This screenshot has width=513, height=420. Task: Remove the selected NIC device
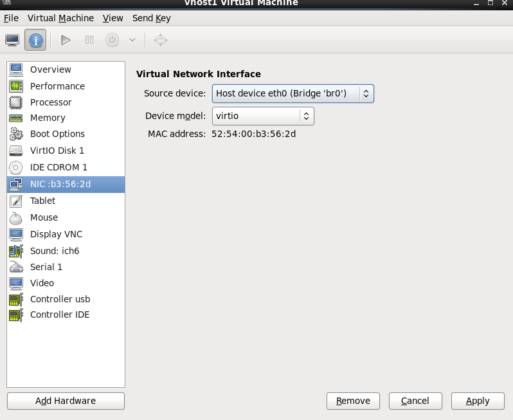pos(353,401)
